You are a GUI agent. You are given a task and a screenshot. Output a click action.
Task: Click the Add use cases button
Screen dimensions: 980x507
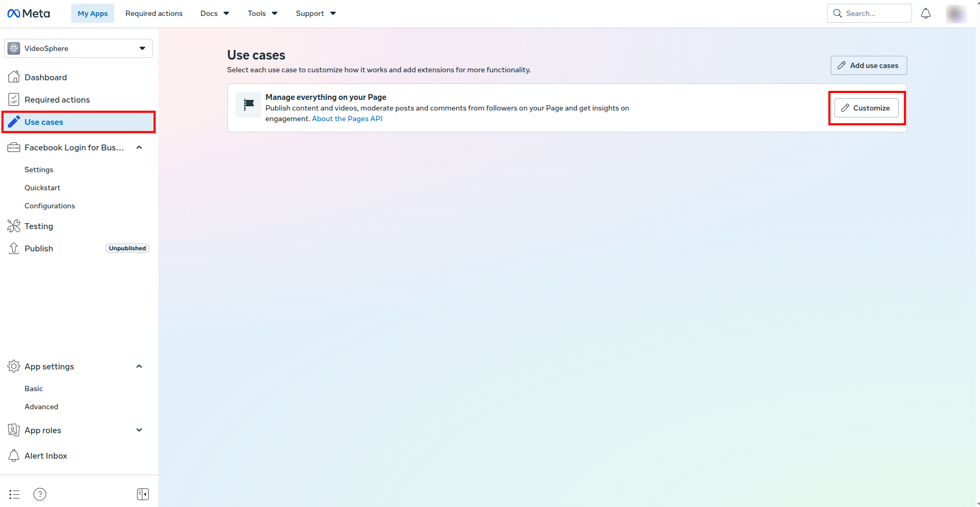pos(868,65)
